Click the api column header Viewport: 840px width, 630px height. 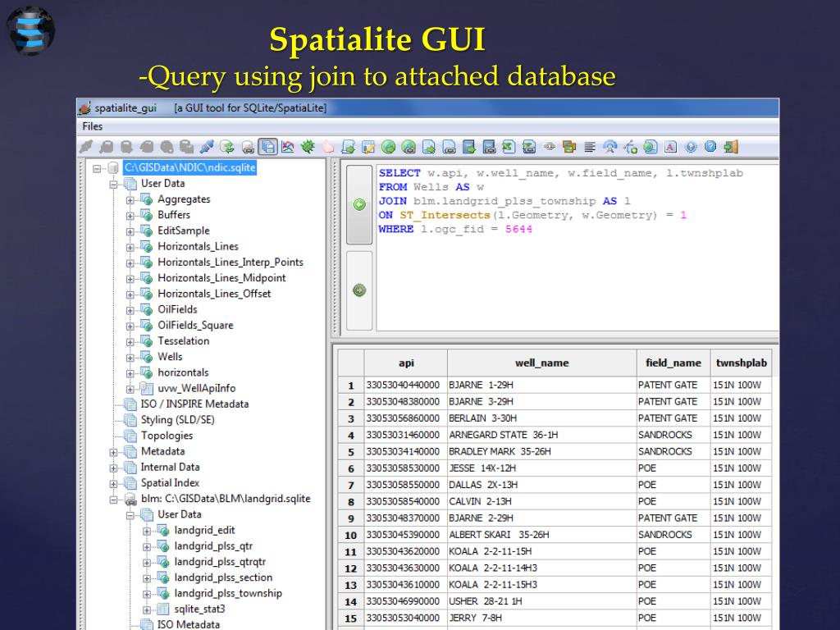[x=406, y=363]
